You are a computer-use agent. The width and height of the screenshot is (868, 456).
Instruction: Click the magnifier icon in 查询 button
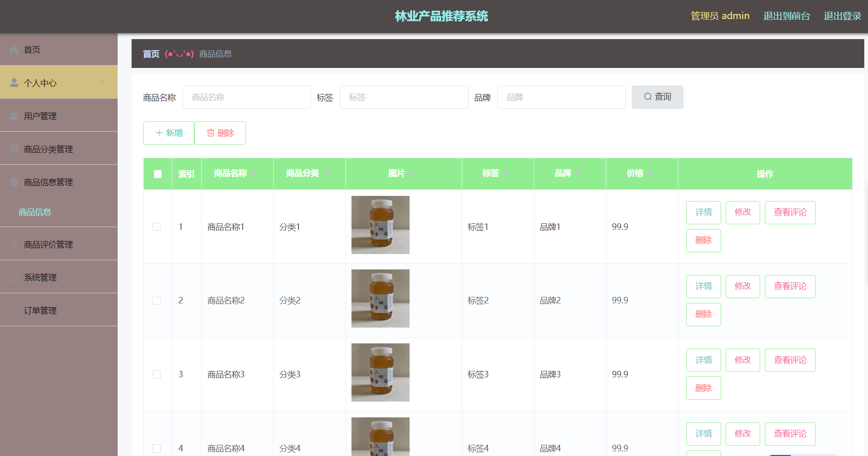(648, 97)
